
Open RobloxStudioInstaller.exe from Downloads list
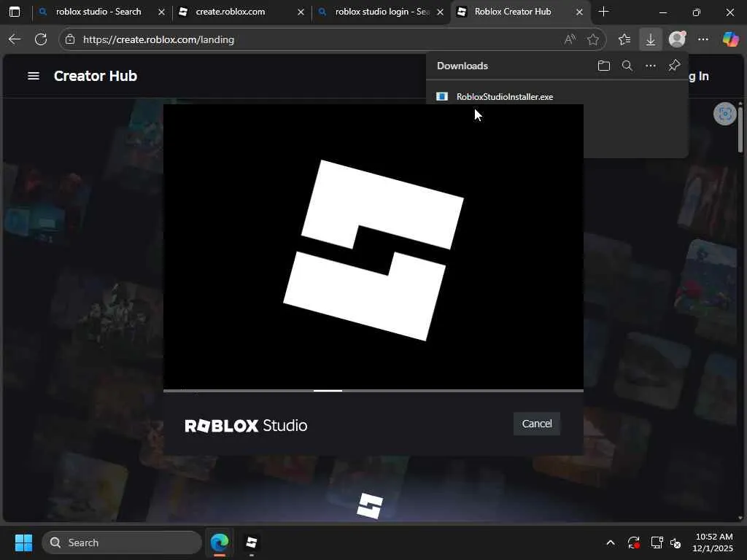[x=505, y=97]
